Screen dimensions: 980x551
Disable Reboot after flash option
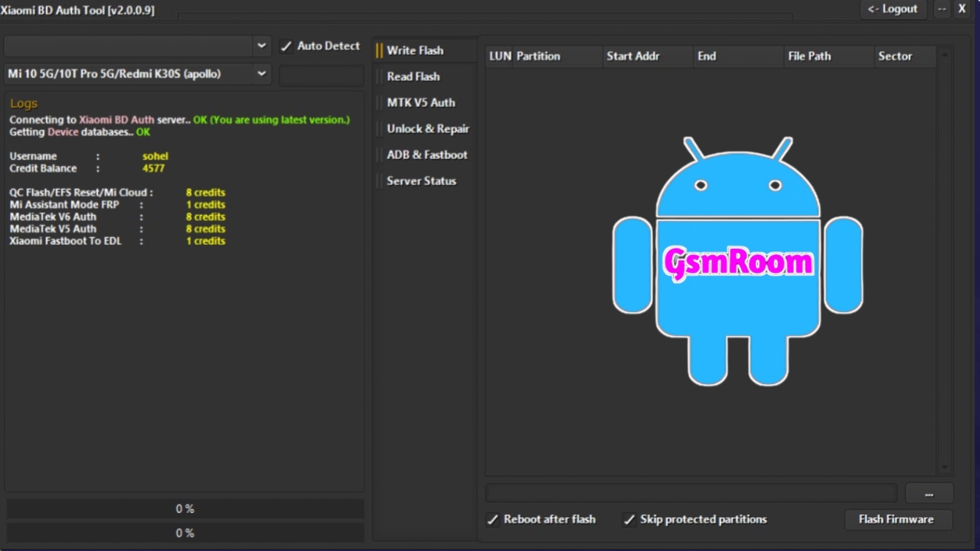point(493,520)
